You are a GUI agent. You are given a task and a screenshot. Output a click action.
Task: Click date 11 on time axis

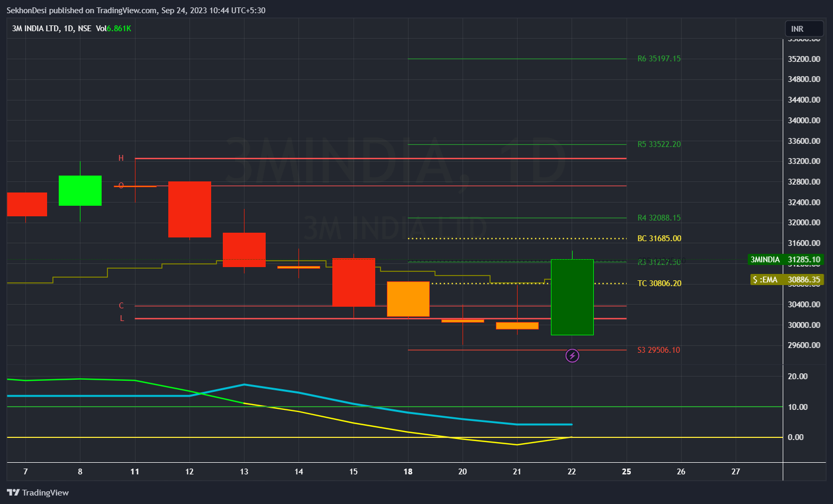coord(135,472)
